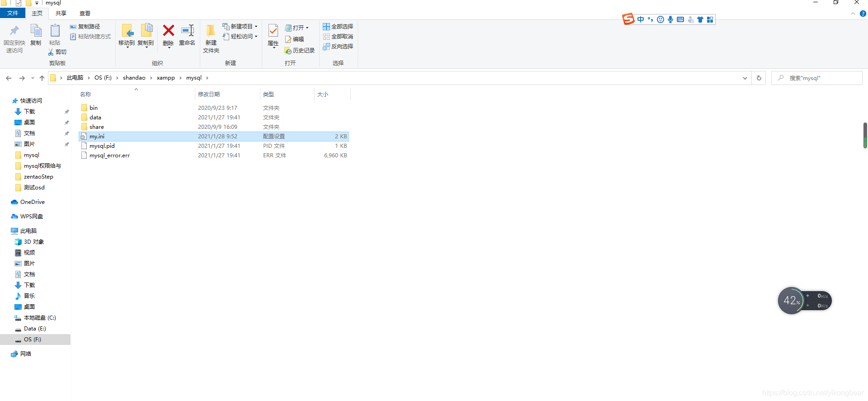Open OneDrive in sidebar
Image resolution: width=868 pixels, height=401 pixels.
(x=28, y=202)
